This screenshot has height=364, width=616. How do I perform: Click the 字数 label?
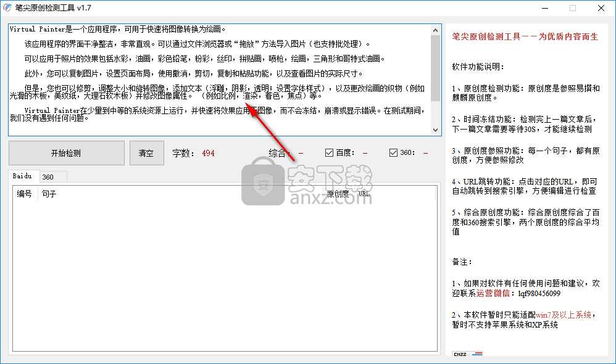(x=183, y=153)
